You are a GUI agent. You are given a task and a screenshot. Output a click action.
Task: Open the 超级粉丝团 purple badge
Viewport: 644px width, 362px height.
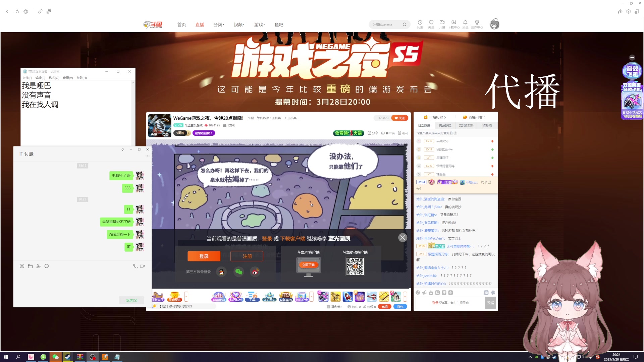click(x=204, y=133)
